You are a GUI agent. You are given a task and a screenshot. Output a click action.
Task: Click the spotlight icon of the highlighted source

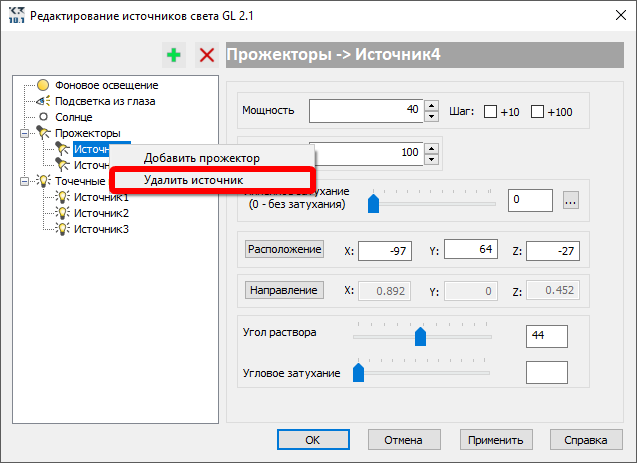click(x=62, y=149)
